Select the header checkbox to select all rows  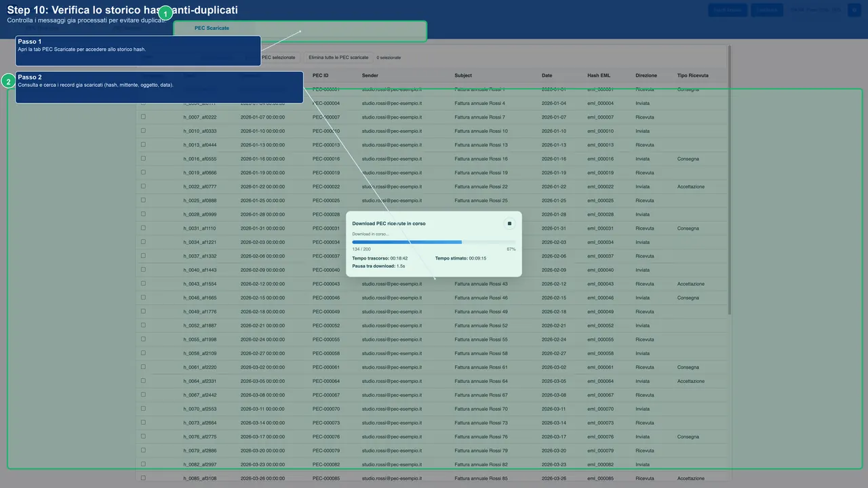[x=142, y=75]
